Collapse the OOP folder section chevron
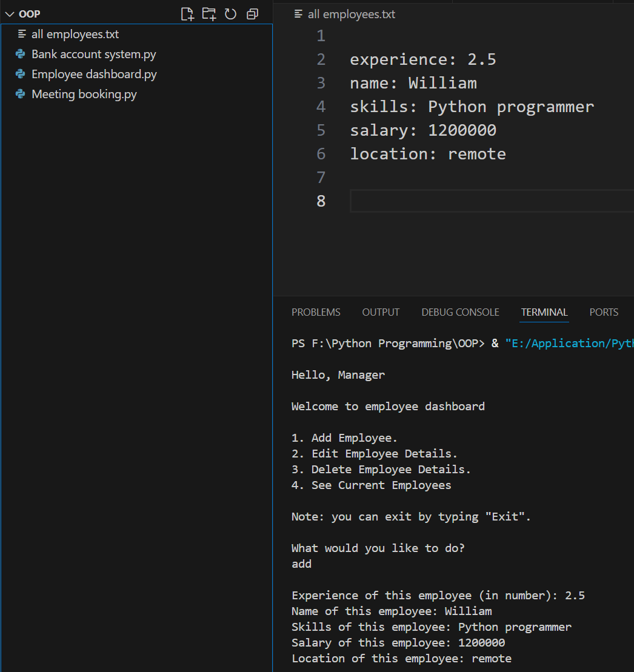Viewport: 634px width, 672px height. (9, 14)
